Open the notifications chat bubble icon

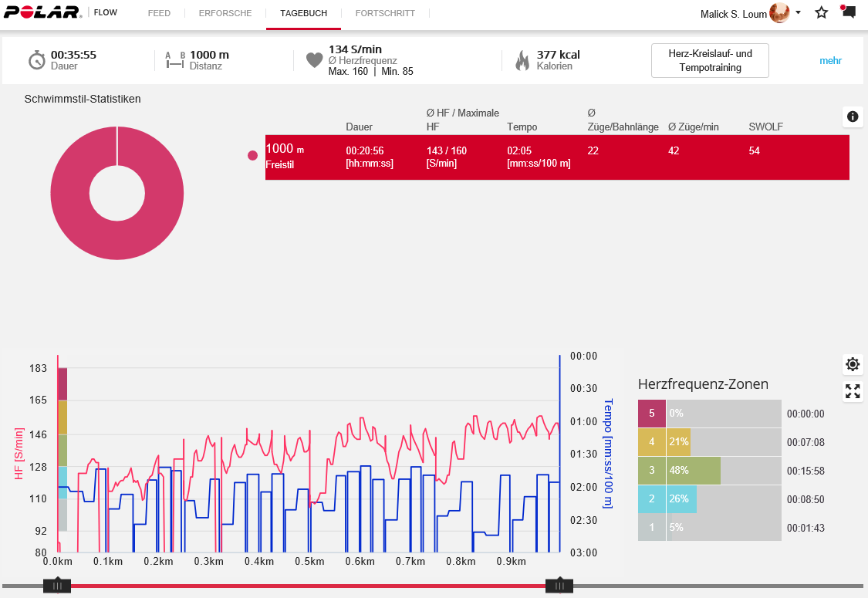pos(848,12)
